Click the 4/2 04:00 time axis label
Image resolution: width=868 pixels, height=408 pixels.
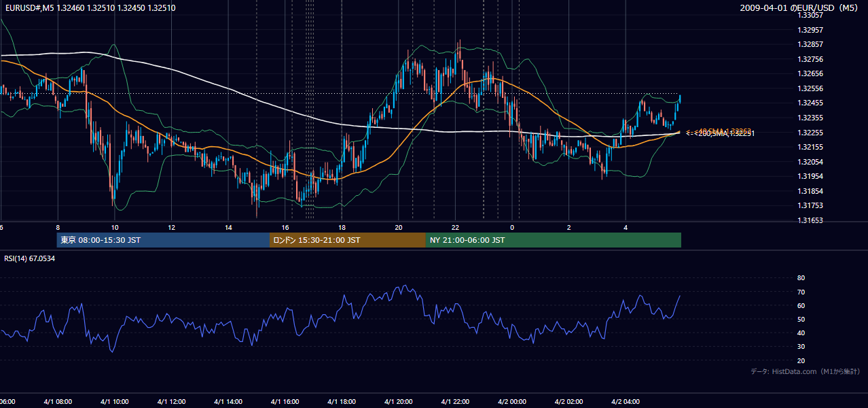tap(626, 402)
